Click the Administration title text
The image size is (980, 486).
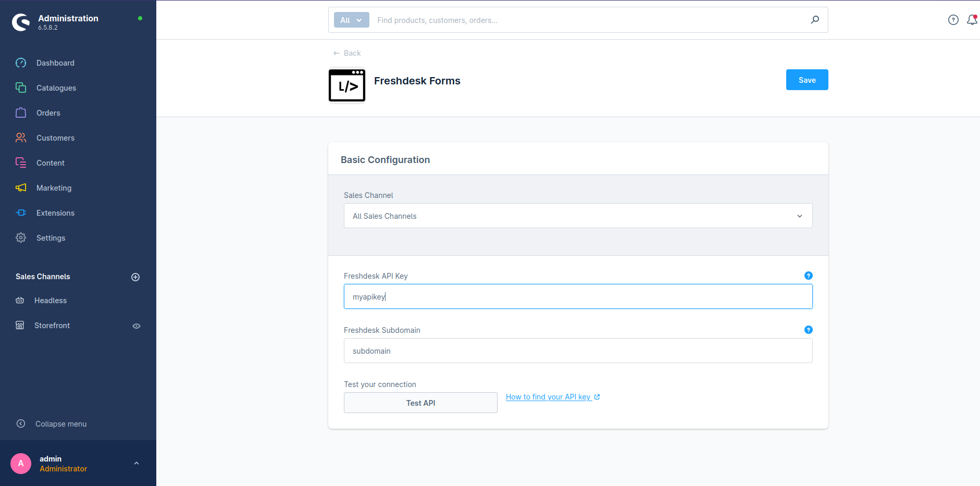(x=68, y=18)
